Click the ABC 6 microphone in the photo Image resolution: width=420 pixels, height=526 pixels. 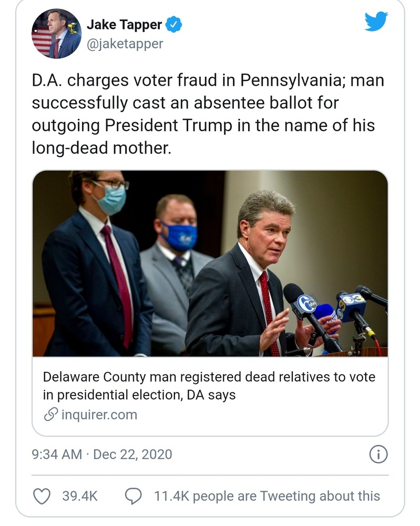[x=307, y=304]
